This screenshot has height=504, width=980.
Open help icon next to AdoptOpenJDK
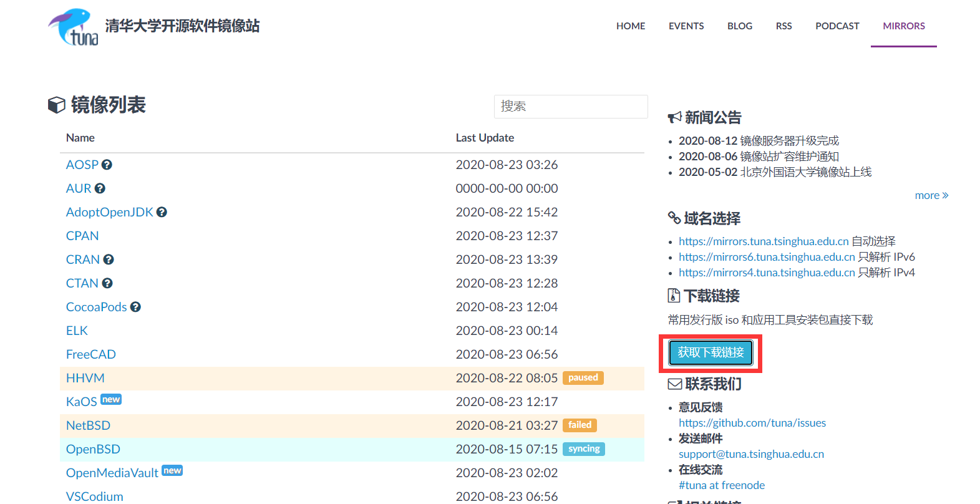(162, 212)
